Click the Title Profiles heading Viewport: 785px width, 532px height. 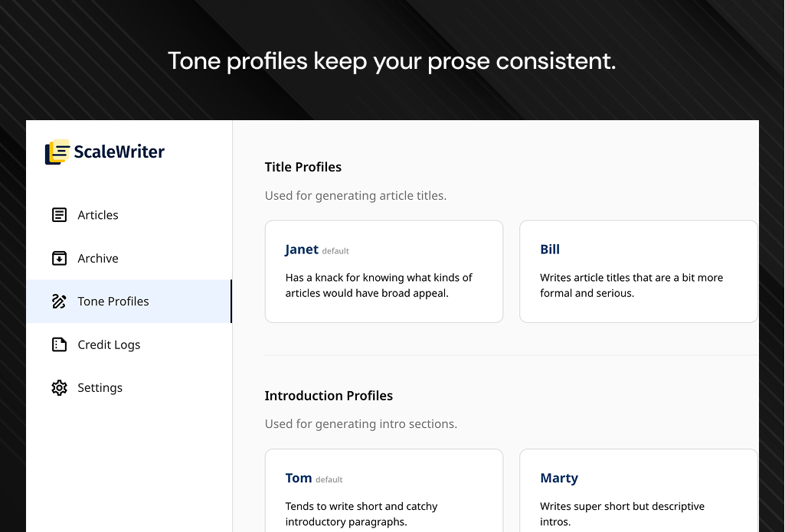(x=303, y=167)
